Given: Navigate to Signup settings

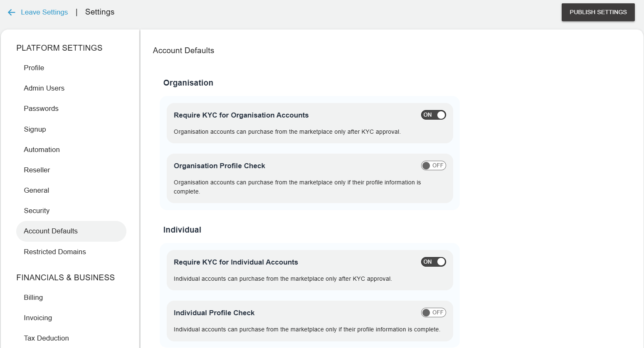Looking at the screenshot, I should pyautogui.click(x=35, y=129).
